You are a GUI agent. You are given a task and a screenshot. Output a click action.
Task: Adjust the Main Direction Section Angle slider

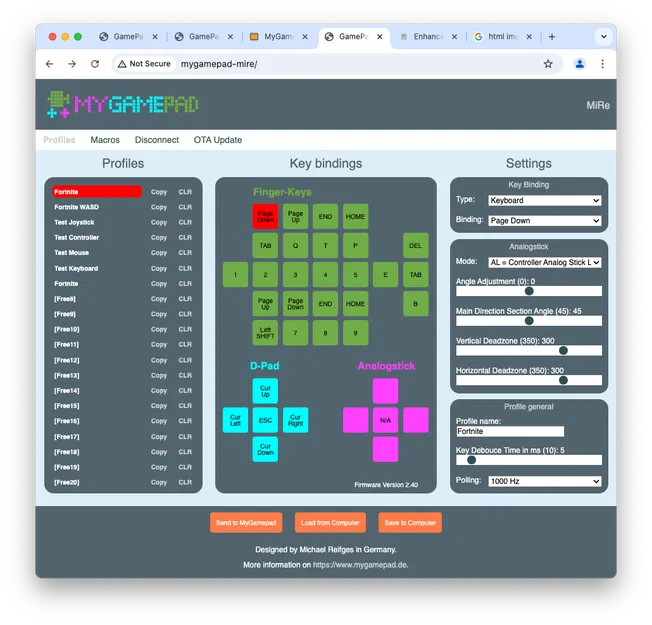point(529,321)
